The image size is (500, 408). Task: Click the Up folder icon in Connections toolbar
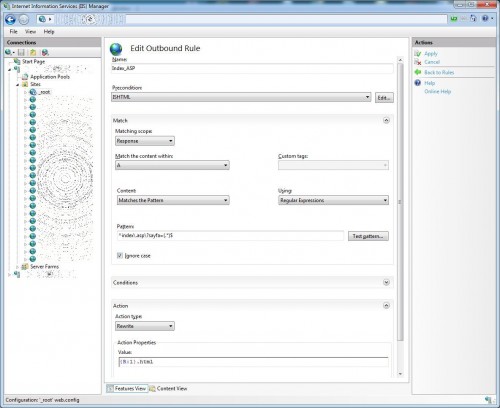coord(33,52)
